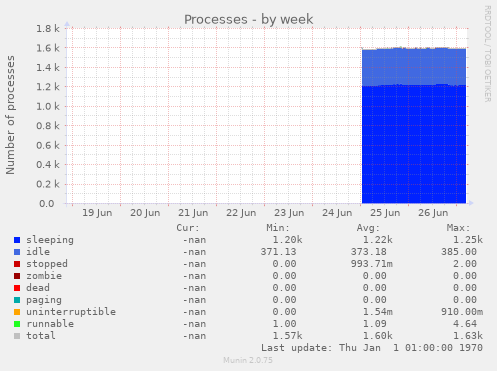Click the 'paging' legend label
The height and width of the screenshot is (371, 497).
tap(44, 300)
